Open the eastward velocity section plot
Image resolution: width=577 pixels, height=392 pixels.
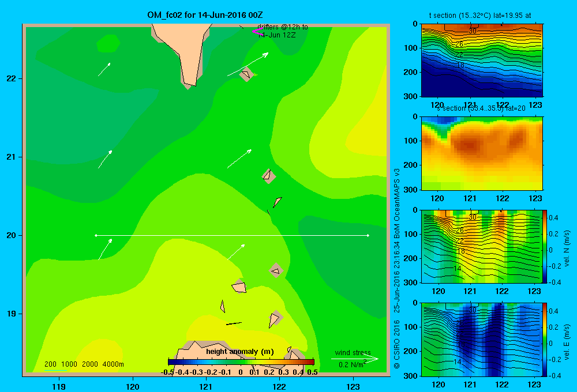[482, 340]
